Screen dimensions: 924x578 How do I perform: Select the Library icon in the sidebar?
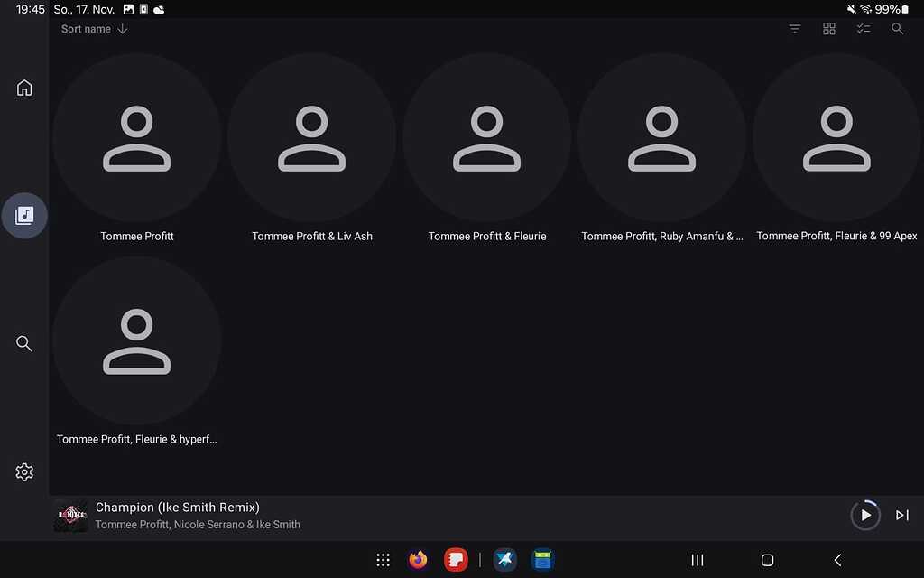[24, 215]
